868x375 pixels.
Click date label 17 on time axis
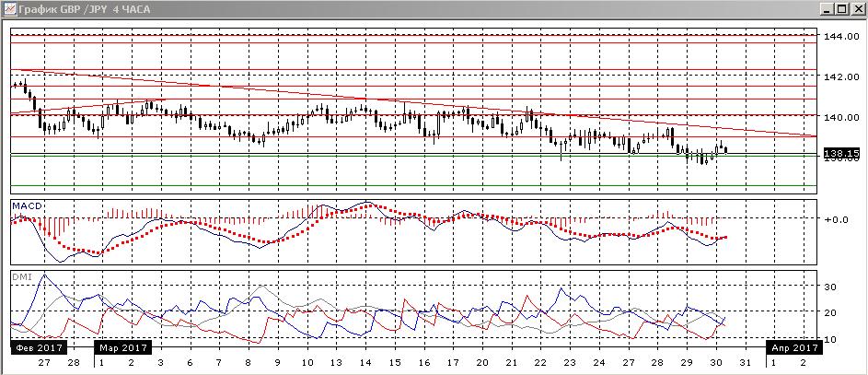(x=452, y=363)
